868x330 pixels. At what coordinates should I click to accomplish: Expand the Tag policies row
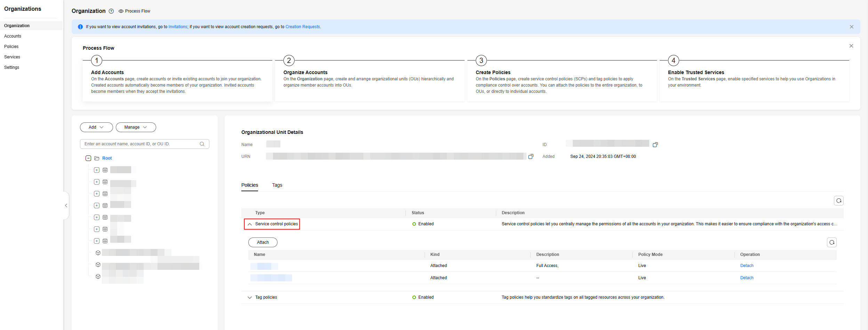coord(249,298)
